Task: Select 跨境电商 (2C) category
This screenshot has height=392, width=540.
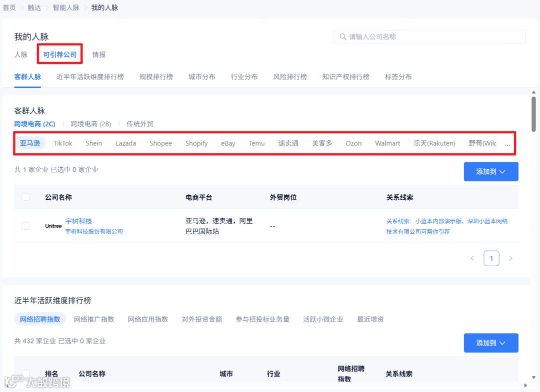Action: coord(35,124)
